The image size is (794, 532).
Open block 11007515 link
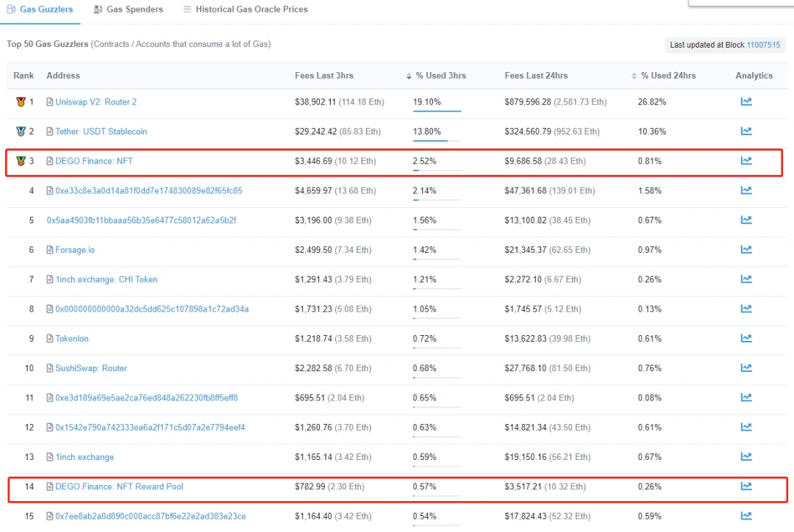(763, 45)
